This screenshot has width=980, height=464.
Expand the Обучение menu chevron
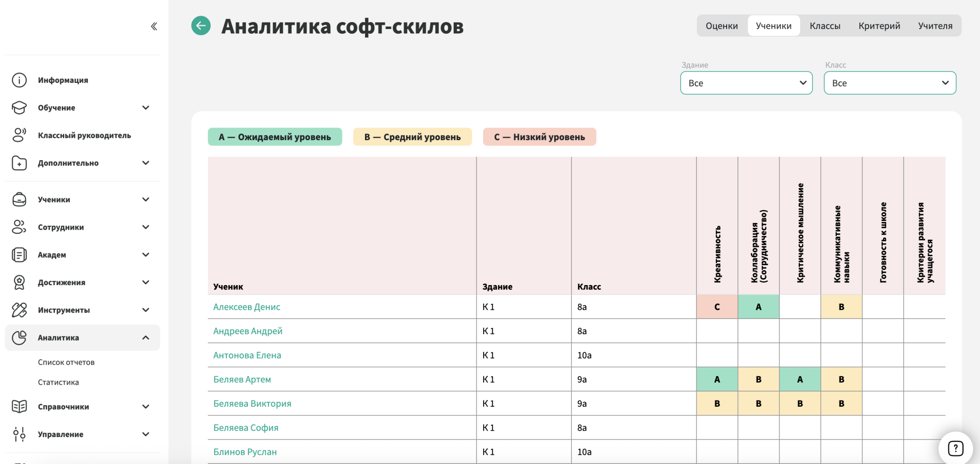click(146, 108)
